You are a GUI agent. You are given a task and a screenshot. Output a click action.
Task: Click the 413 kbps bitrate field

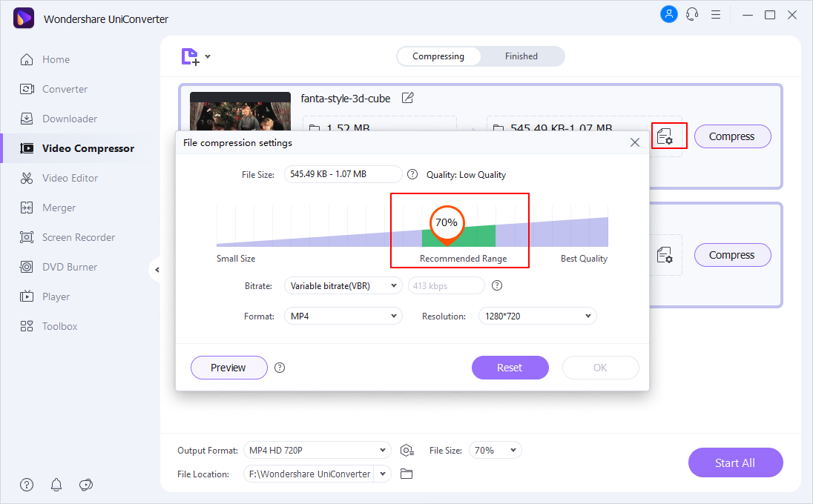click(x=447, y=286)
